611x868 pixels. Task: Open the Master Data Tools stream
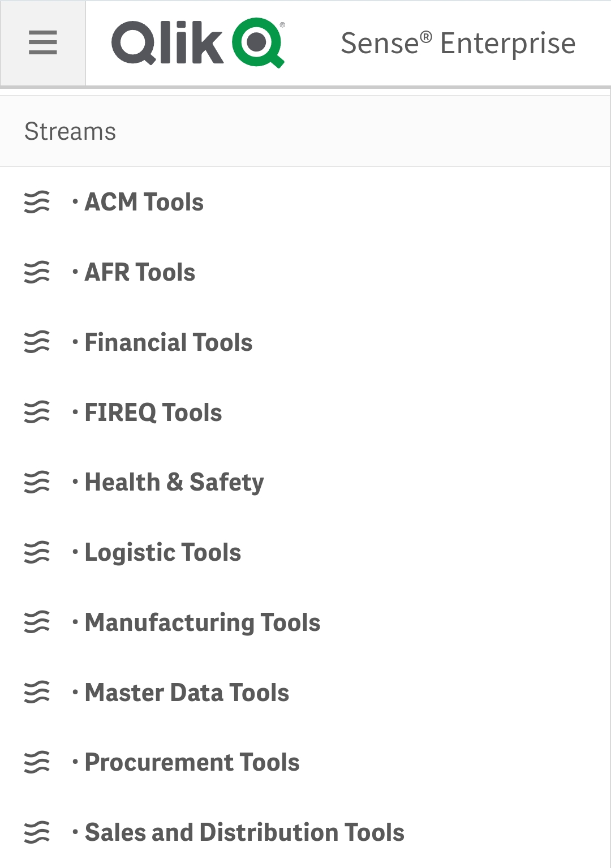(x=305, y=693)
